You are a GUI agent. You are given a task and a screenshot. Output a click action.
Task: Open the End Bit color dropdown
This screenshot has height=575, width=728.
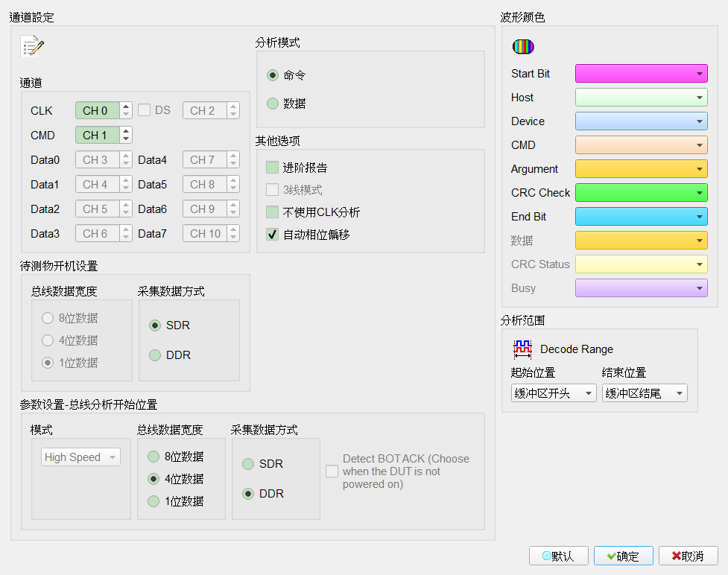tap(641, 216)
